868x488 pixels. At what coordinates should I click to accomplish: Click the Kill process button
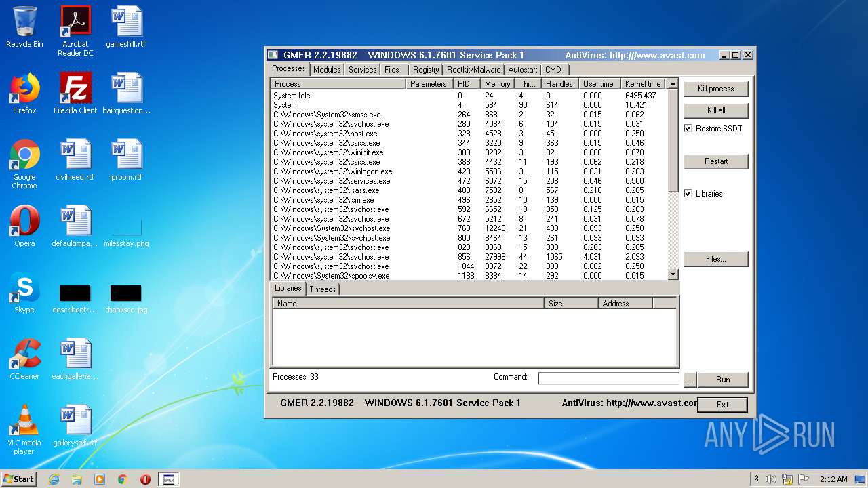pyautogui.click(x=716, y=89)
